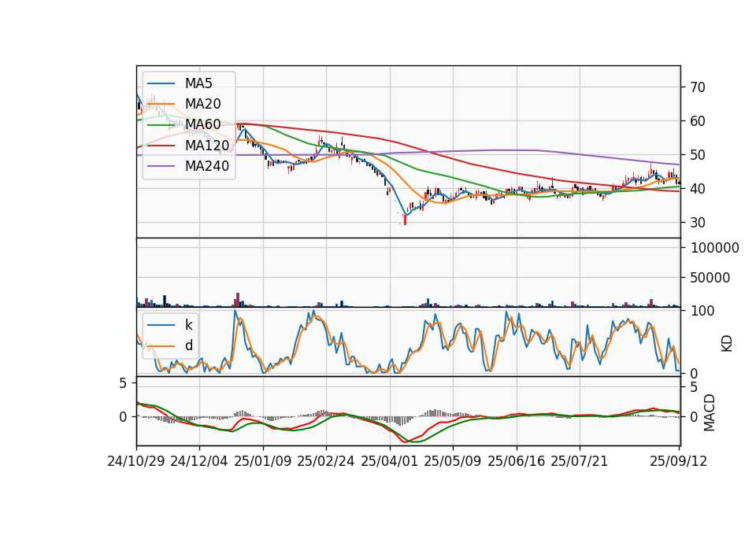Click the MA5 legend label

pos(198,83)
